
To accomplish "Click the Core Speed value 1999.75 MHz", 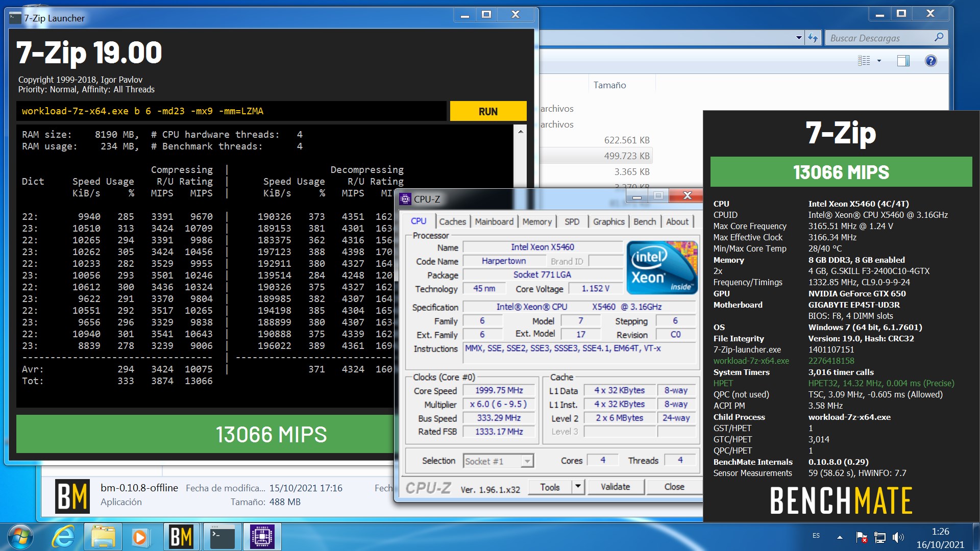I will pos(499,390).
